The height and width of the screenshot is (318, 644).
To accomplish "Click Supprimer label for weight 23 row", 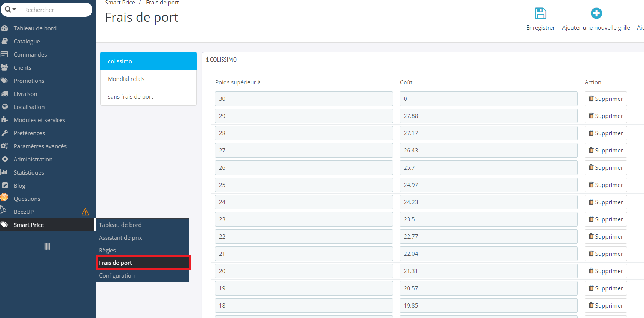I will click(x=609, y=219).
